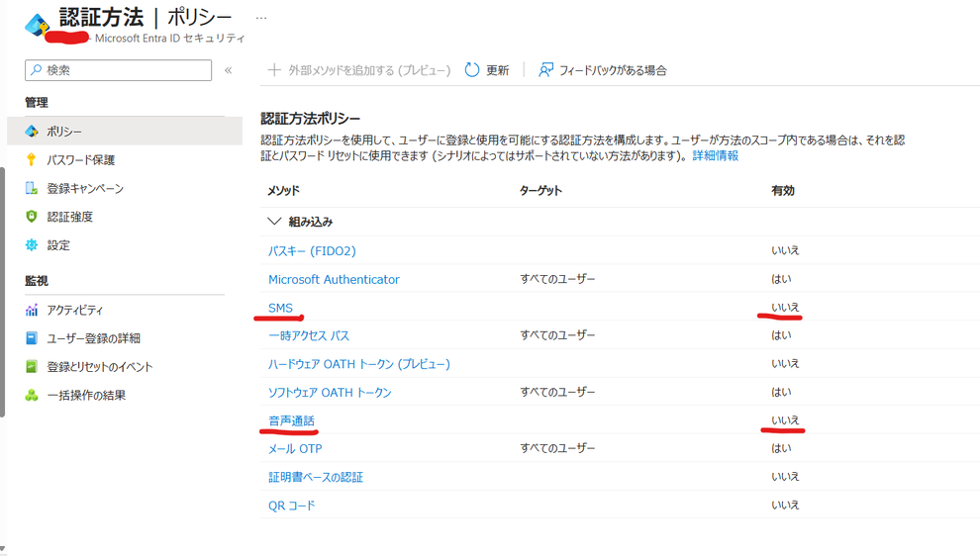Viewport: 980px width, 556px height.
Task: Open the メール OTP method
Action: [x=295, y=448]
